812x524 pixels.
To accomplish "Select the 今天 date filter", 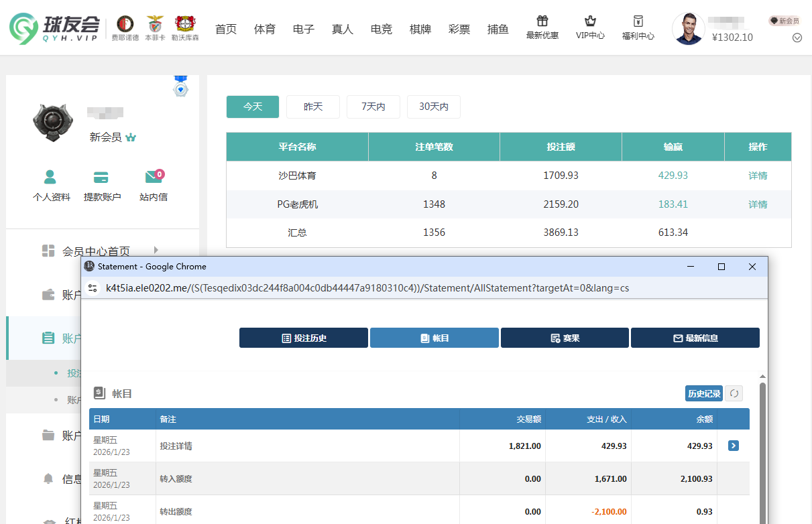I will coord(252,107).
